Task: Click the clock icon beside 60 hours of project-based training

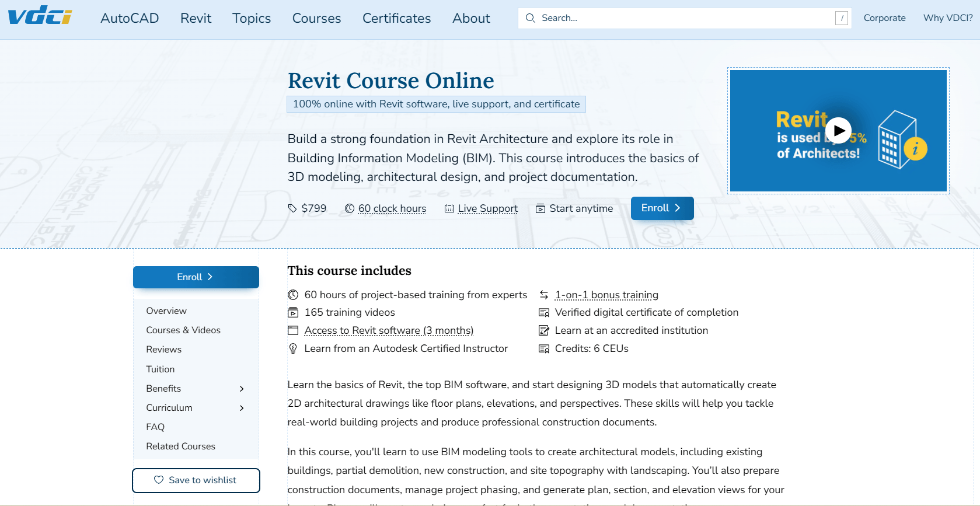Action: pyautogui.click(x=293, y=295)
